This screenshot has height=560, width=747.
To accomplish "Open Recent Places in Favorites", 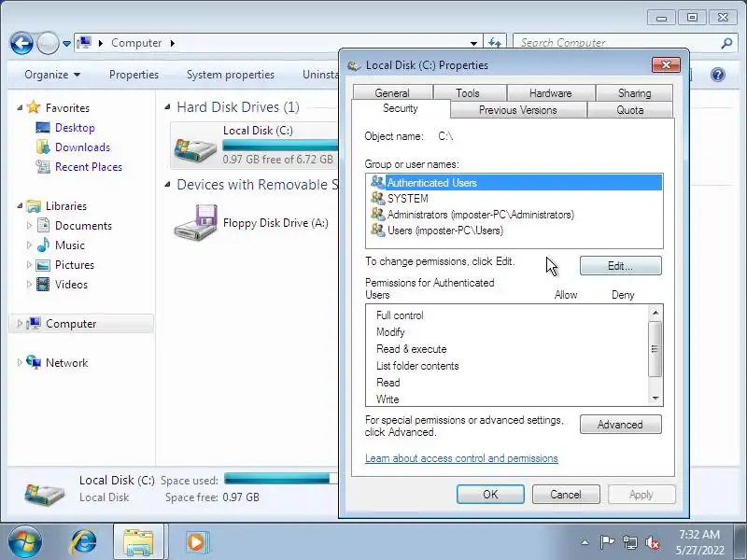I will [x=89, y=167].
